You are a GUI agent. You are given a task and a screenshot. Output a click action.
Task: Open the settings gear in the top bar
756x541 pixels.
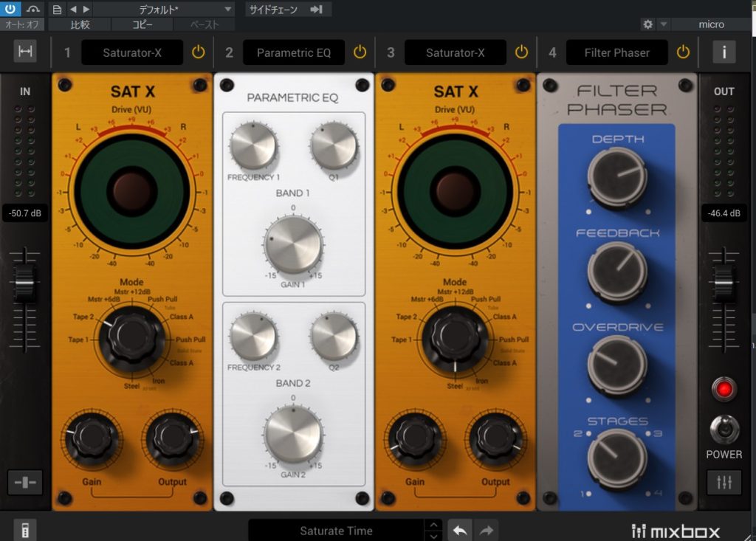(x=647, y=24)
